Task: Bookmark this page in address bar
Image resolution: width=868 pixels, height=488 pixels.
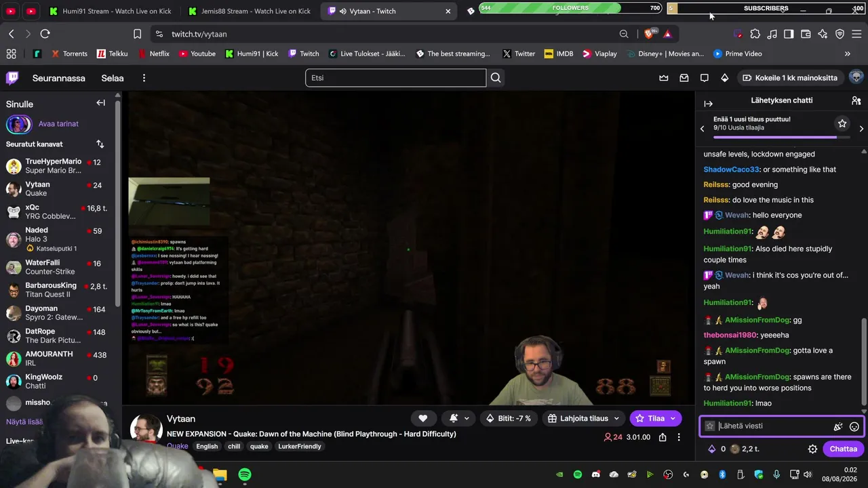Action: pyautogui.click(x=138, y=34)
